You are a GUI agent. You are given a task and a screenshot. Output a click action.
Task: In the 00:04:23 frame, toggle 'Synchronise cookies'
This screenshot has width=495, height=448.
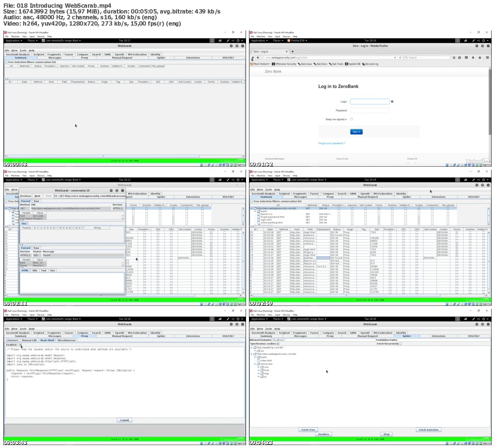(x=278, y=344)
